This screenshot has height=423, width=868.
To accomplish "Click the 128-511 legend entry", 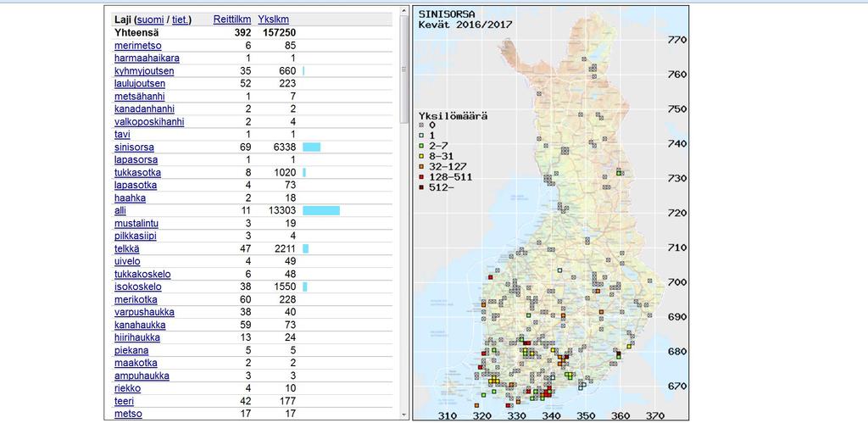I will click(445, 177).
